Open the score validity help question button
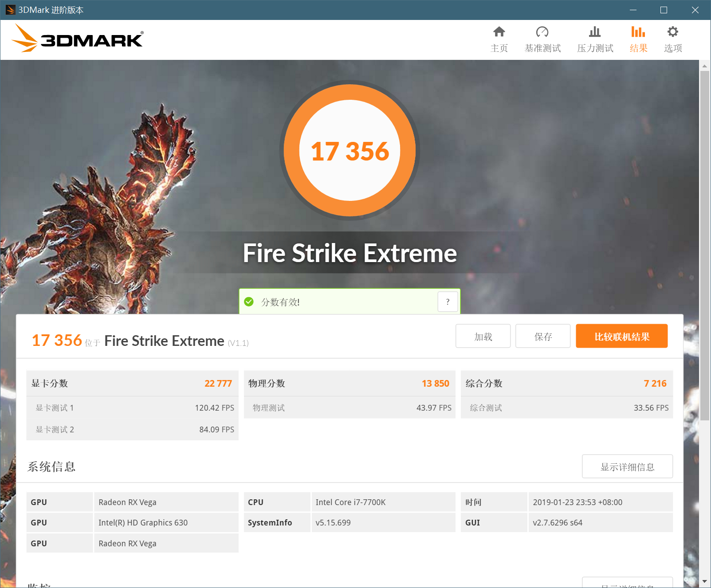 (448, 302)
